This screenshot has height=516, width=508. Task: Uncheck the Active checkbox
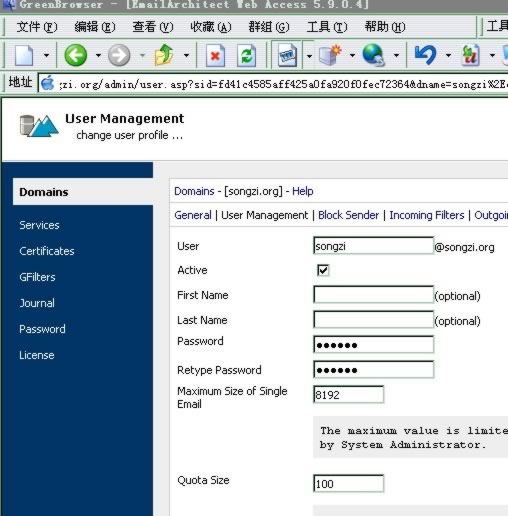pos(323,270)
